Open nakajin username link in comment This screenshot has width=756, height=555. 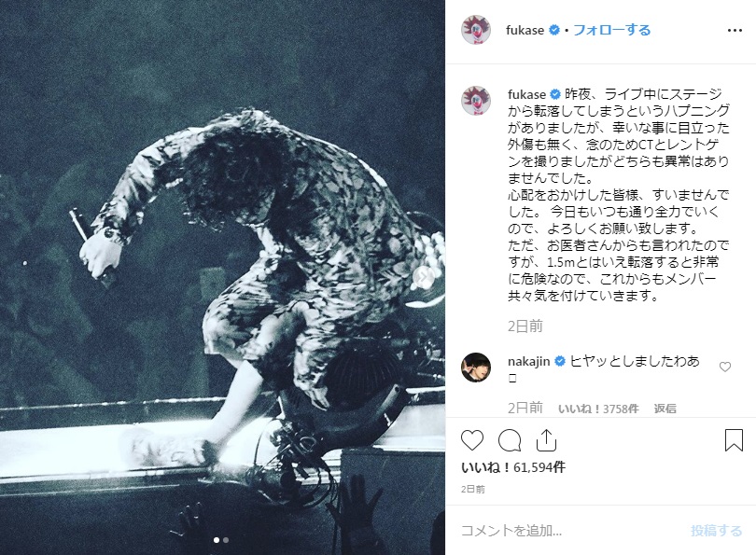click(x=529, y=361)
